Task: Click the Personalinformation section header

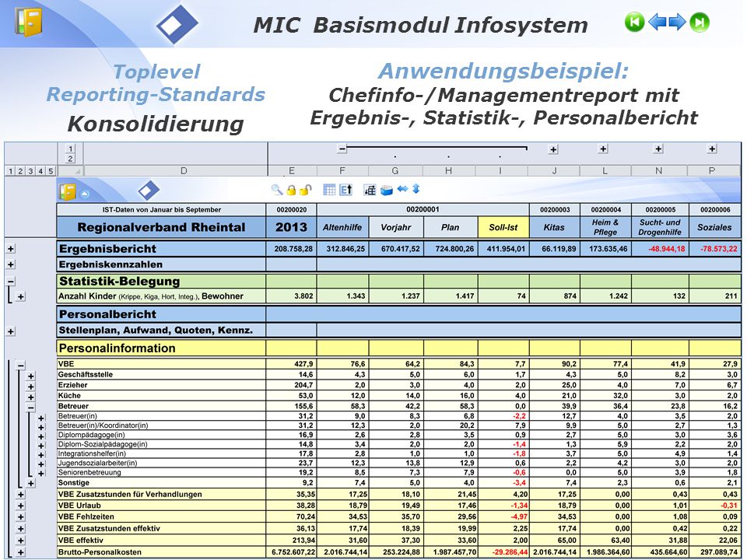Action: tap(161, 348)
